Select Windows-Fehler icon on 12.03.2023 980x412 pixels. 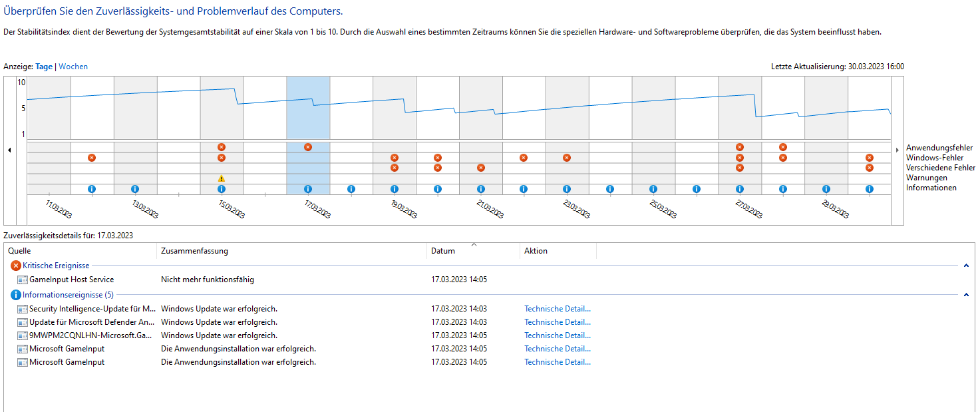(92, 158)
